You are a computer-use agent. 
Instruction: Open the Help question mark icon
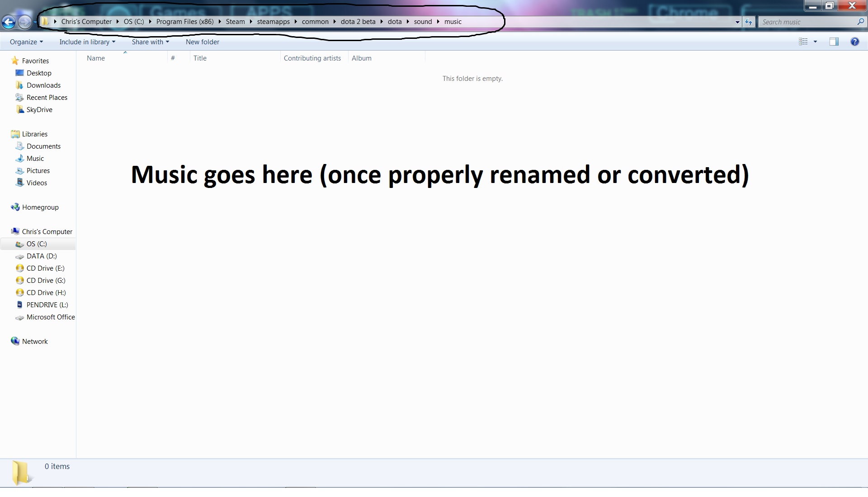[854, 42]
